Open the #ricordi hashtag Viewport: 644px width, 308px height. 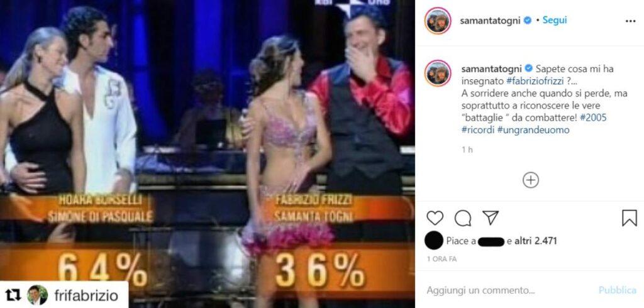478,130
